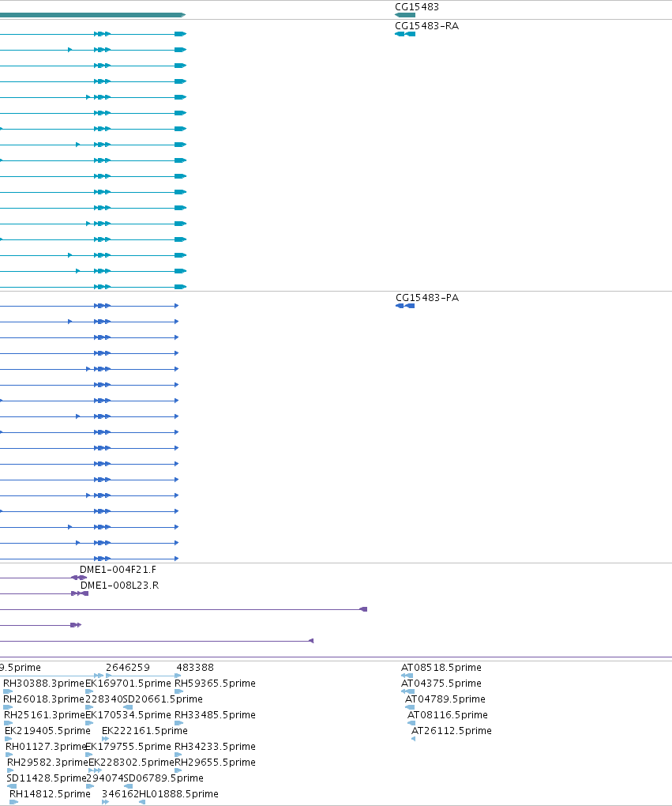Screen dimensions: 672x806
Task: Click the 2646259 feature label
Action: [x=128, y=667]
